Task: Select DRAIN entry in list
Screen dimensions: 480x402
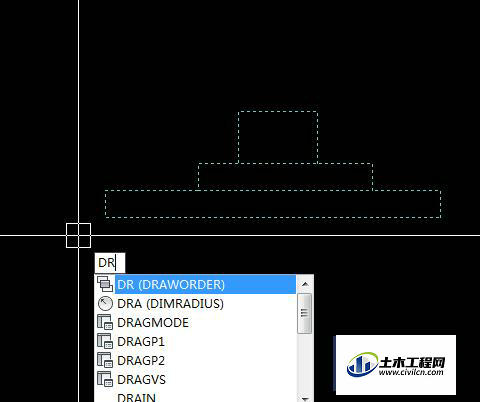Action: 196,397
